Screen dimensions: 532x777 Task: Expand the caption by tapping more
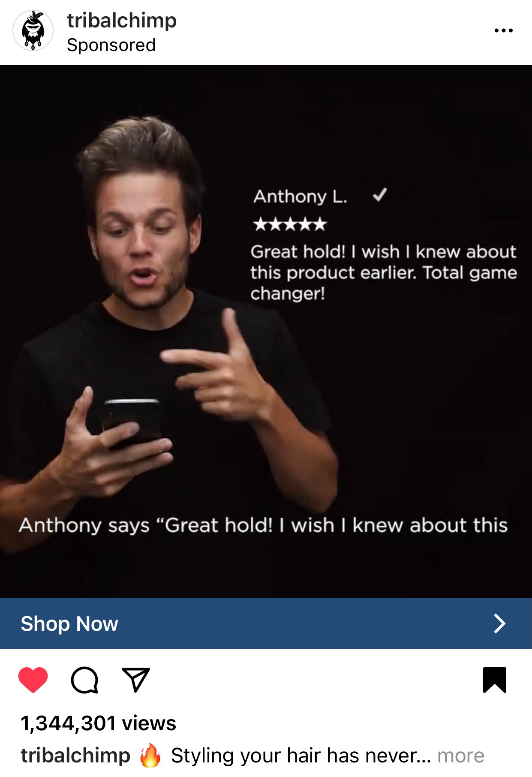[461, 756]
